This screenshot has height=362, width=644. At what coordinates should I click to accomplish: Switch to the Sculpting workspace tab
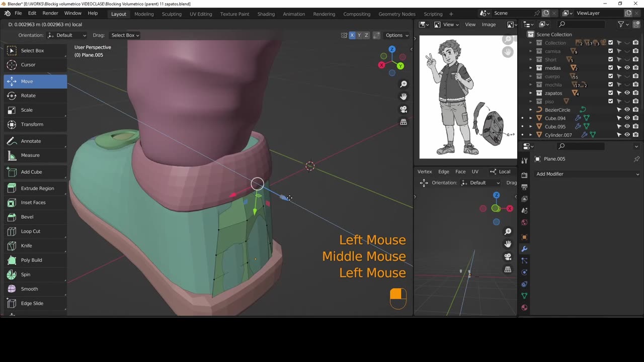click(172, 14)
